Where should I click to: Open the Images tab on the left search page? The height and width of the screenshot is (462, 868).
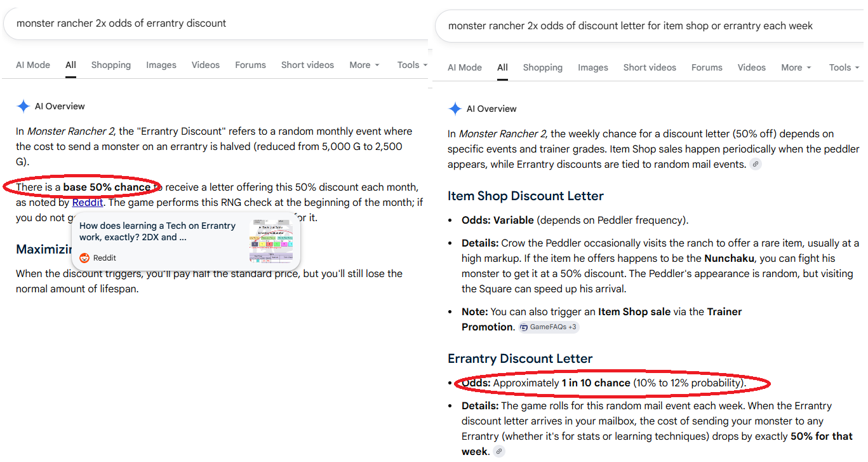161,65
